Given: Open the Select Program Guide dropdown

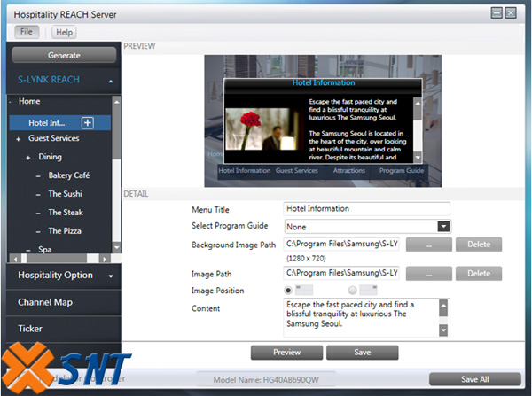Looking at the screenshot, I should coord(443,226).
